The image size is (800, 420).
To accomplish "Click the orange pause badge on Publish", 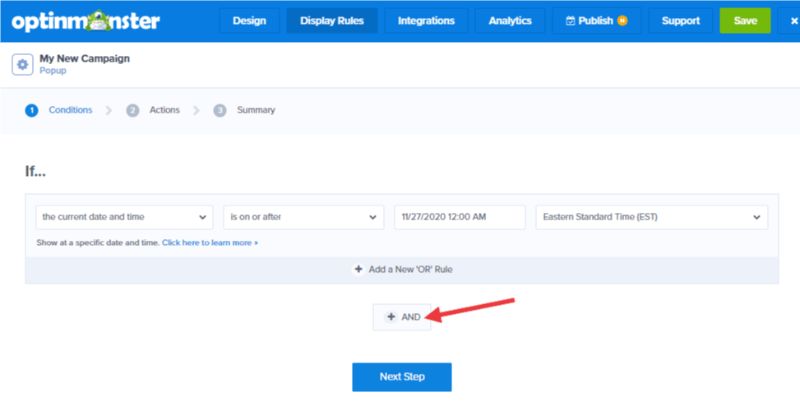I will pyautogui.click(x=622, y=20).
